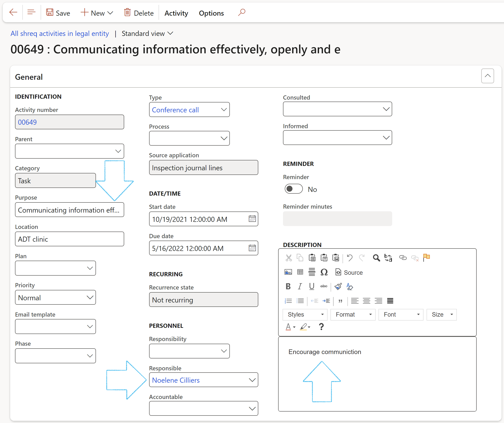Viewport: 504px width, 423px height.
Task: Increase indent in editor
Action: pos(326,301)
